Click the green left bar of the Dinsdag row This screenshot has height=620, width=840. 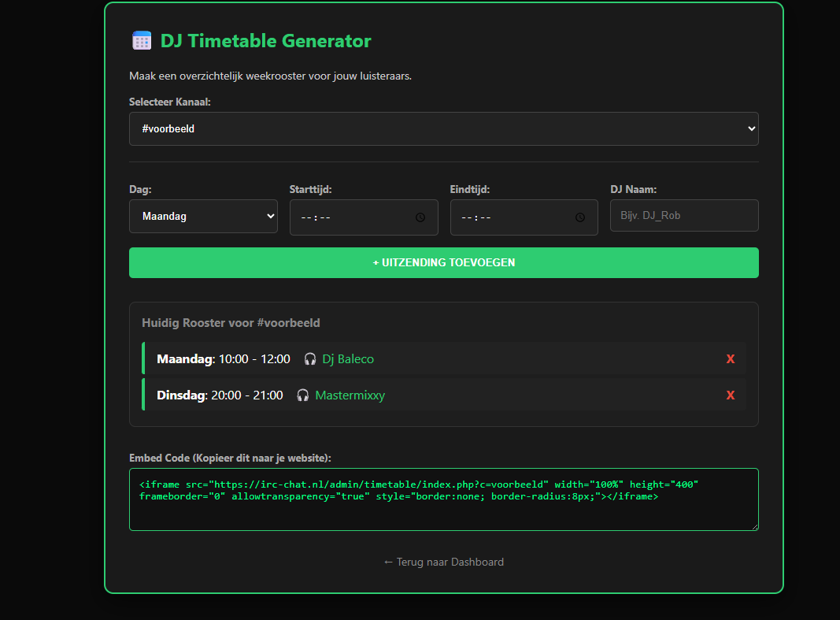pos(144,395)
